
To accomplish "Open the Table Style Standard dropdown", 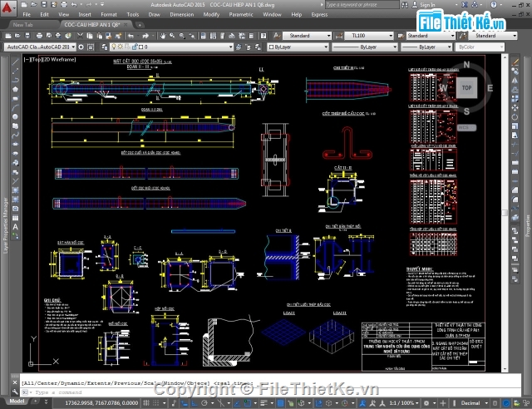I will coord(431,36).
